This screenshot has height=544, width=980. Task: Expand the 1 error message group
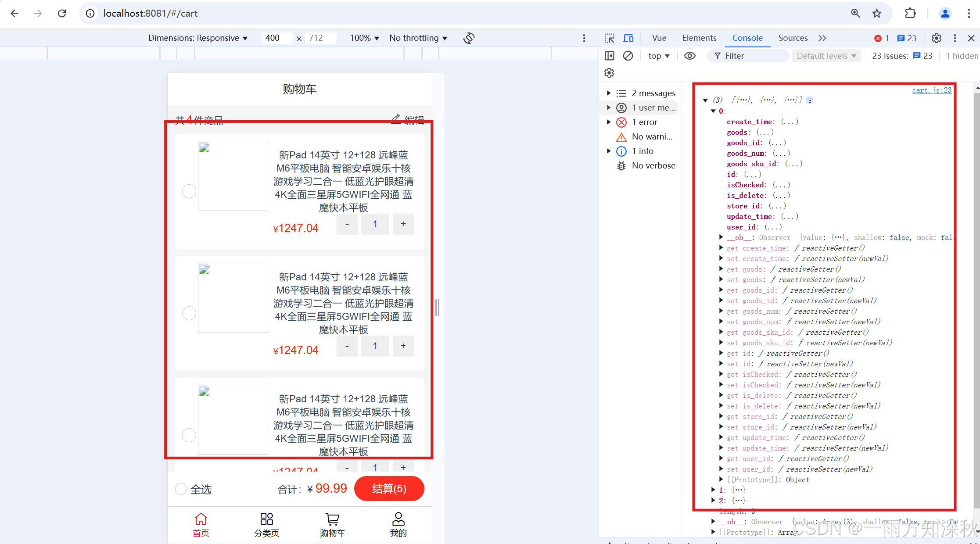click(x=609, y=122)
